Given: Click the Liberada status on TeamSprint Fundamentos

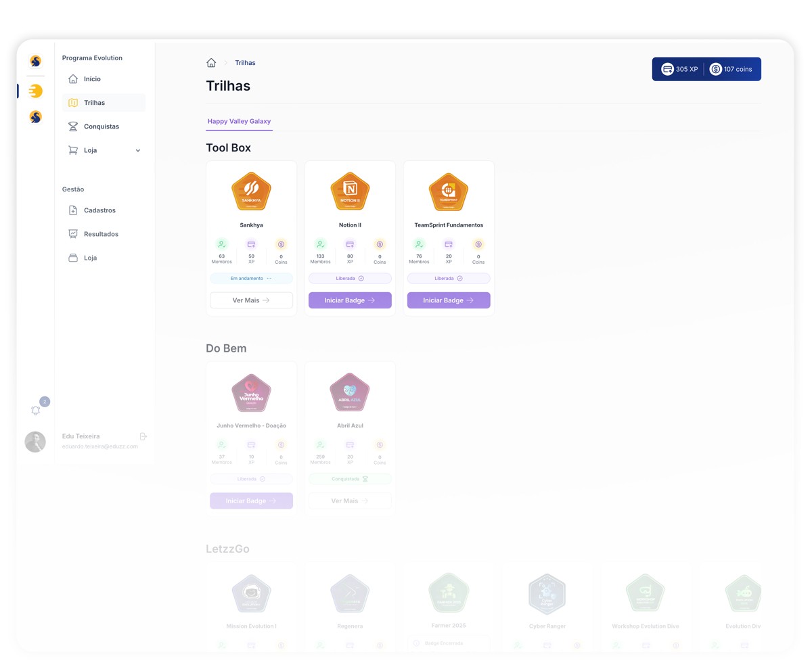Looking at the screenshot, I should (449, 278).
